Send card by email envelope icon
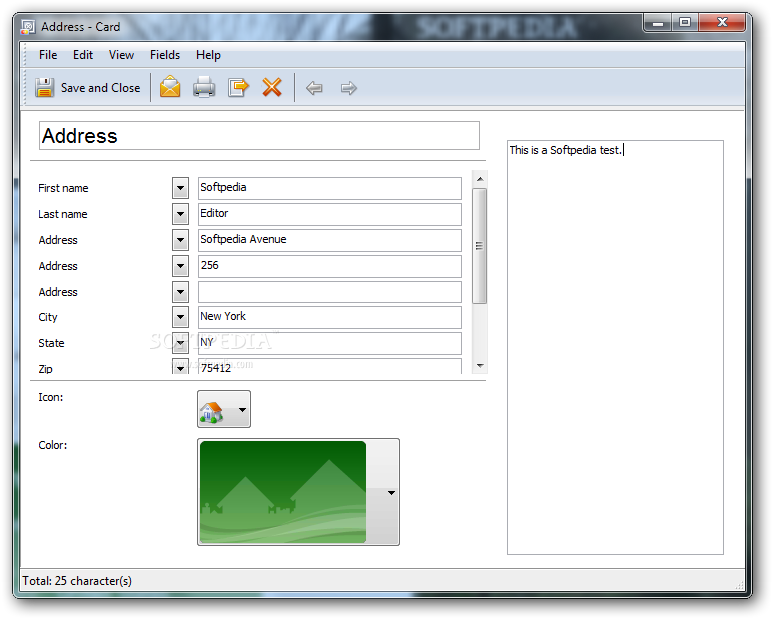Viewport: 773px width, 619px height. click(x=170, y=87)
